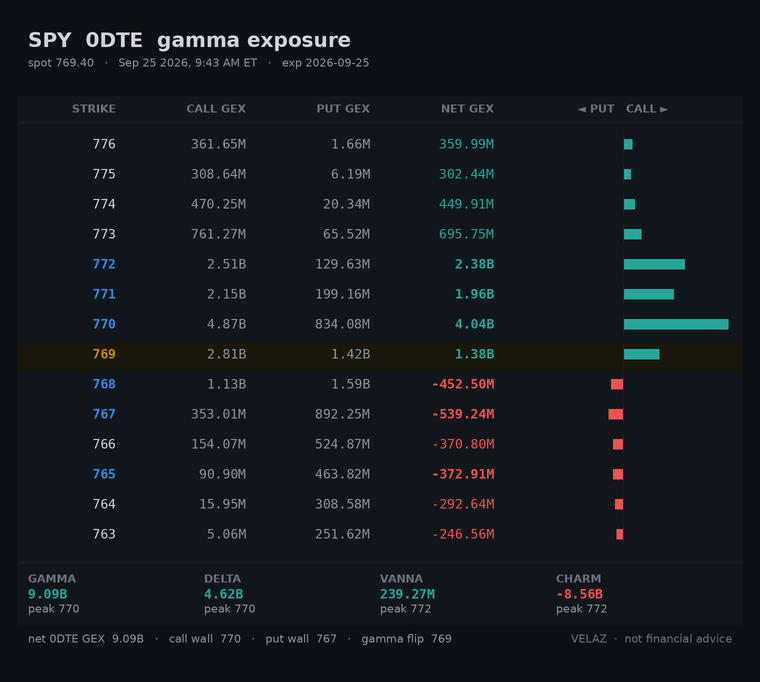The image size is (760, 682).
Task: Click the GAMMA 9.09B summary value
Action: pos(48,594)
